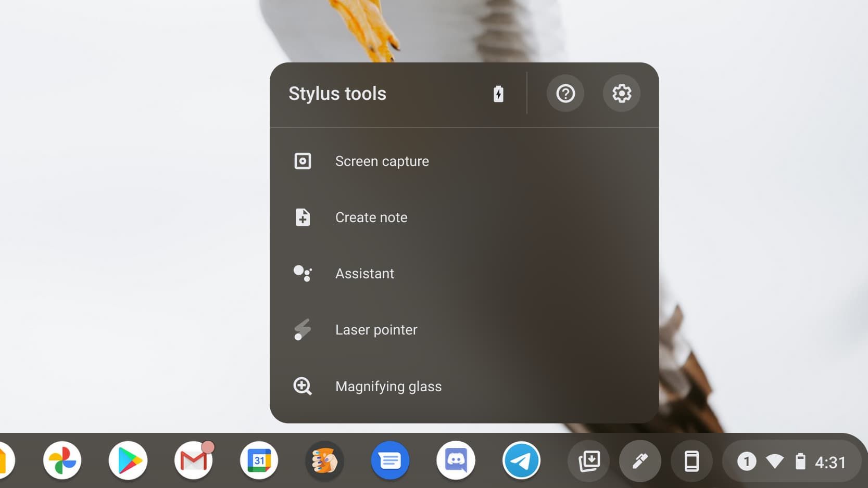Image resolution: width=868 pixels, height=488 pixels.
Task: Click the stylus pen icon in the shelf
Action: pos(640,460)
